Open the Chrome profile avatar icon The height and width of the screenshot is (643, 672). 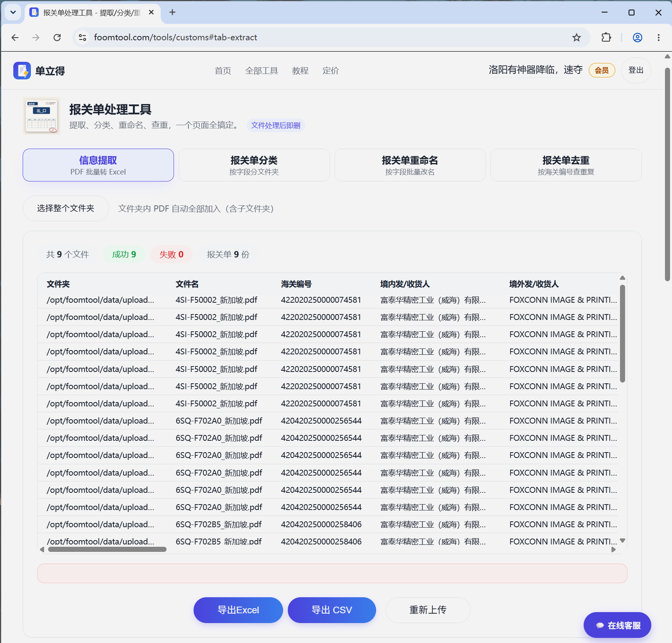[638, 38]
